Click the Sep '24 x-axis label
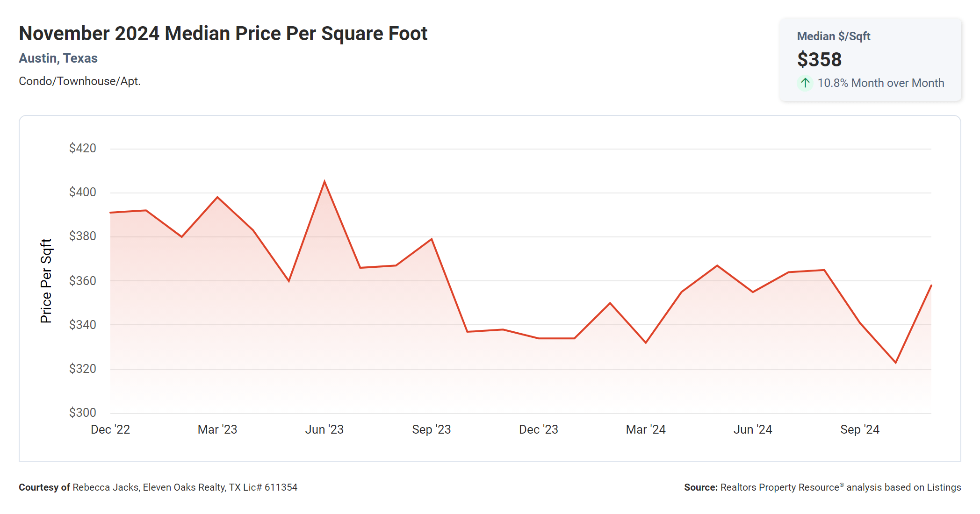 coord(859,429)
